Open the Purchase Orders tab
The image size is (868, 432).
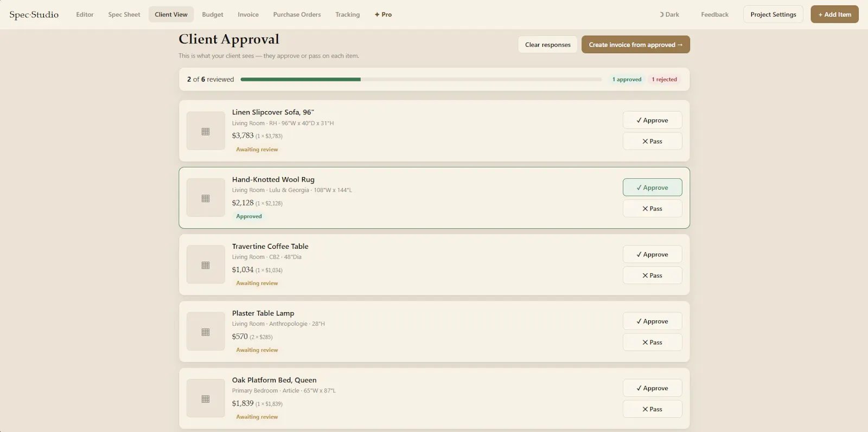[x=297, y=15]
